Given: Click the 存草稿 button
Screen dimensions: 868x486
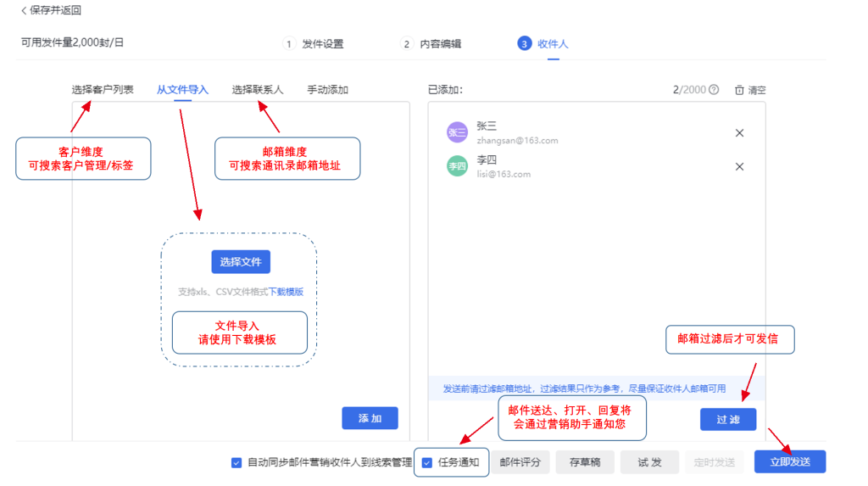Looking at the screenshot, I should (x=585, y=462).
